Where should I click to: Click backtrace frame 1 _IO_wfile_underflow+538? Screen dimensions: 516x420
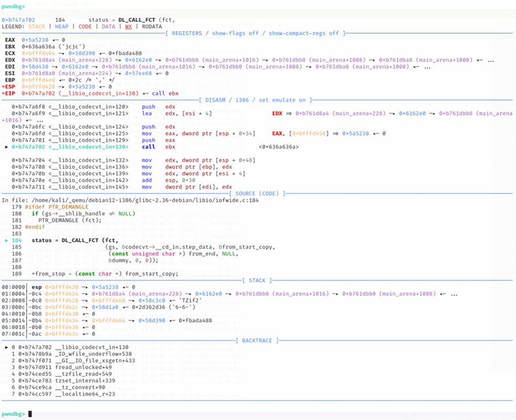tap(72, 354)
